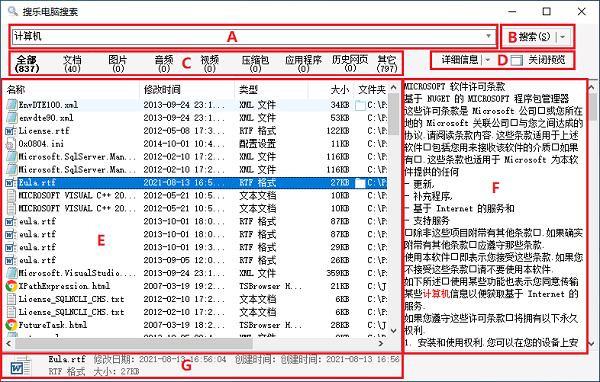Click the envdte90.xml file icon
The image size is (600, 382).
11,118
